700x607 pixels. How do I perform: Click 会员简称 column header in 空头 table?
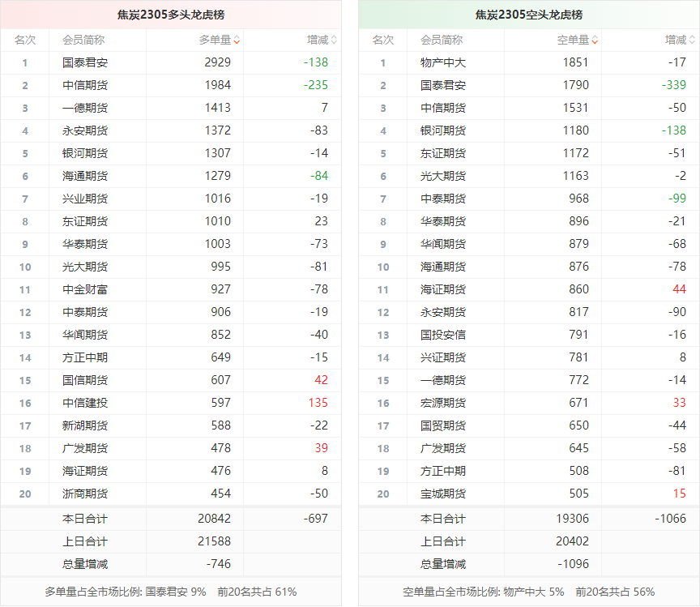[441, 40]
